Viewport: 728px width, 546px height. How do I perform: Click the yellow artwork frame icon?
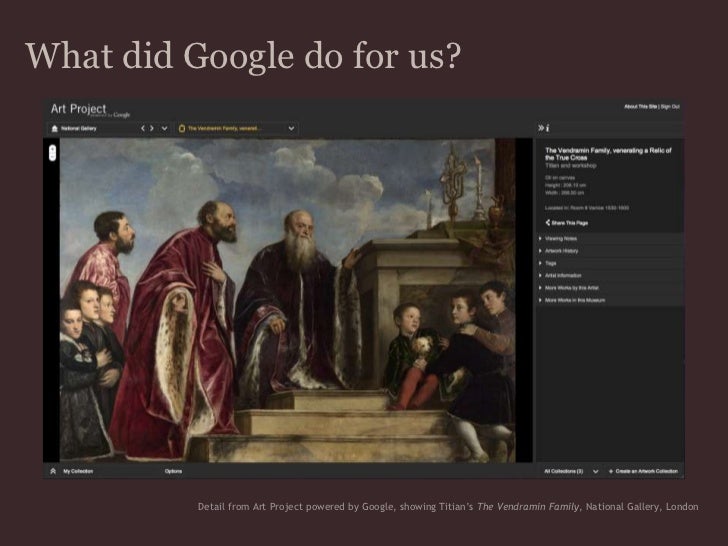coord(182,128)
